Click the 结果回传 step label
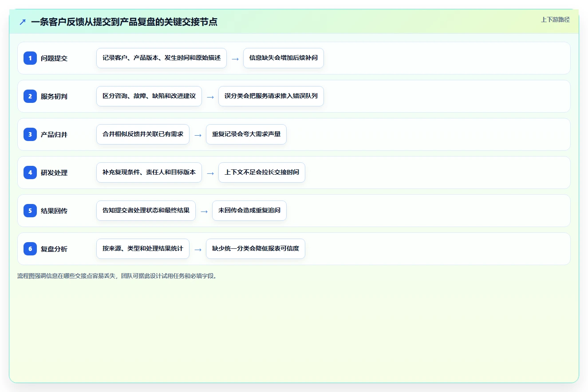The image size is (588, 392). click(54, 211)
